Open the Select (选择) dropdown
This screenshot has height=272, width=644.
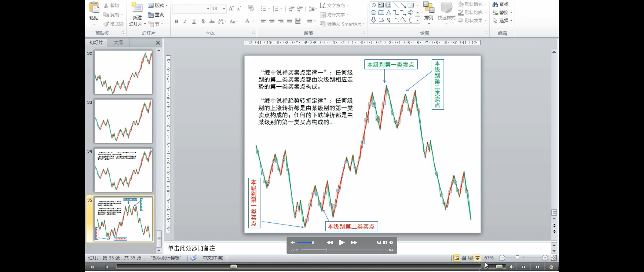pyautogui.click(x=503, y=20)
